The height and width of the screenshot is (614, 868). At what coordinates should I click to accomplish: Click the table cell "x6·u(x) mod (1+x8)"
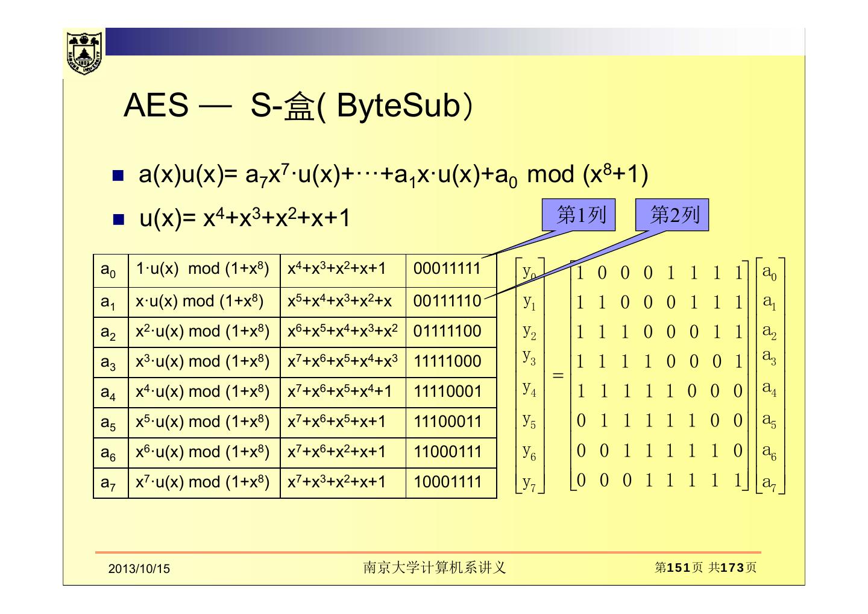coord(204,453)
